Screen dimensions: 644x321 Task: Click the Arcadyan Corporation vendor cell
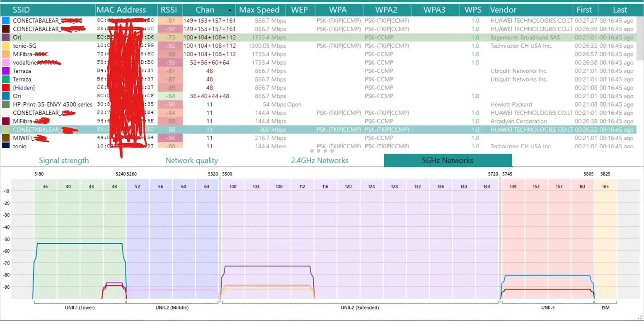(518, 121)
